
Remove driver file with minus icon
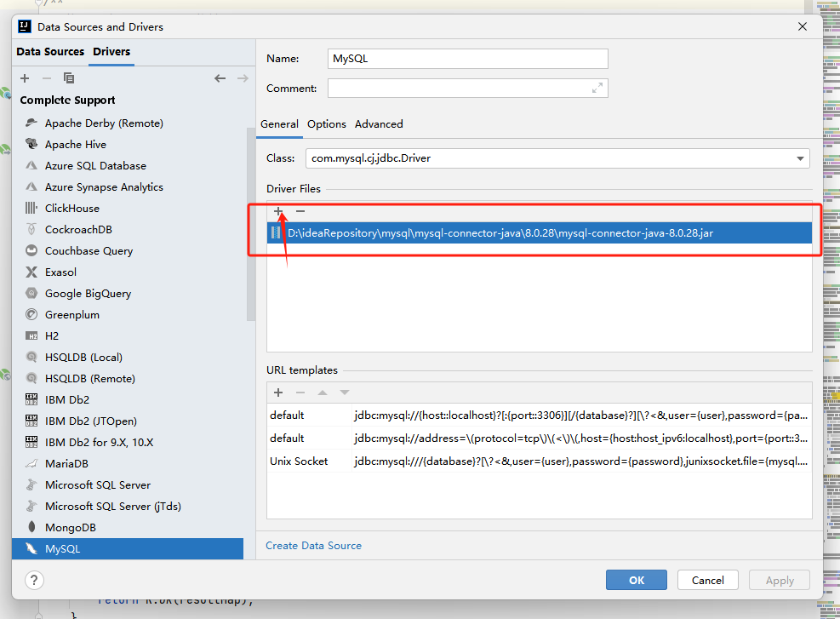pyautogui.click(x=300, y=211)
